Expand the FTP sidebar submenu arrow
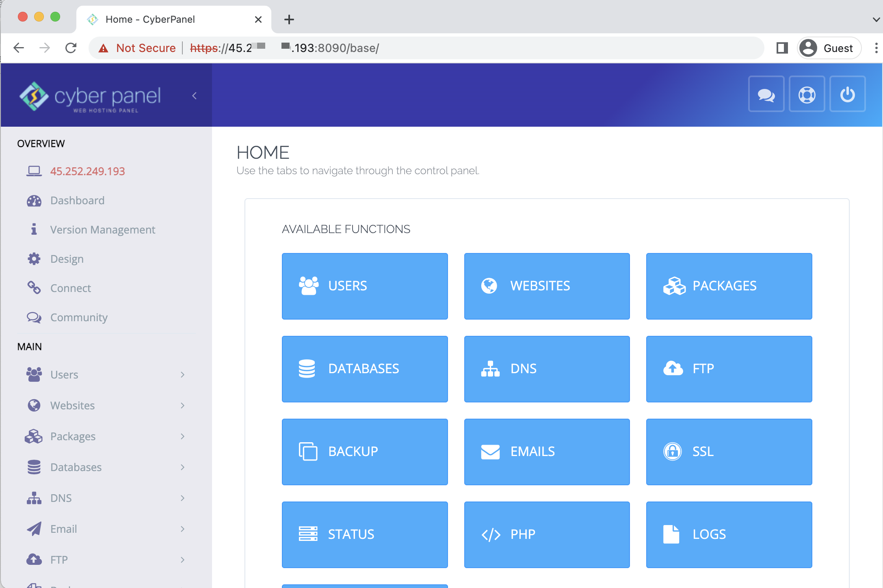This screenshot has height=588, width=883. 182,560
